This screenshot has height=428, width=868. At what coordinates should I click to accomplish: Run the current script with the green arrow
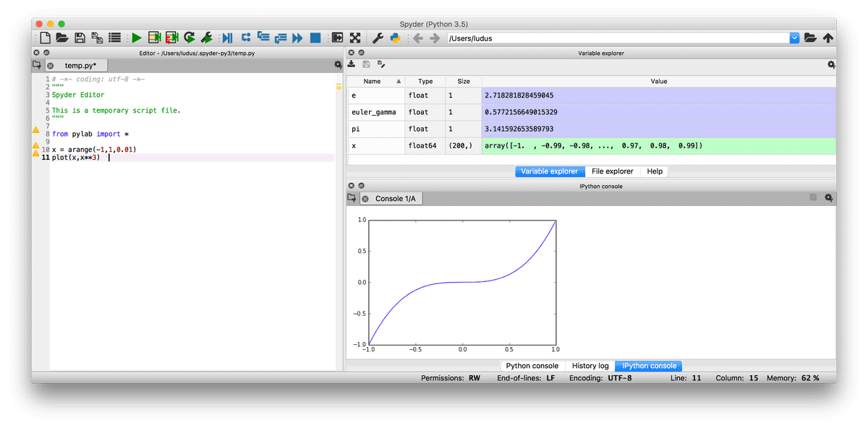pos(137,38)
